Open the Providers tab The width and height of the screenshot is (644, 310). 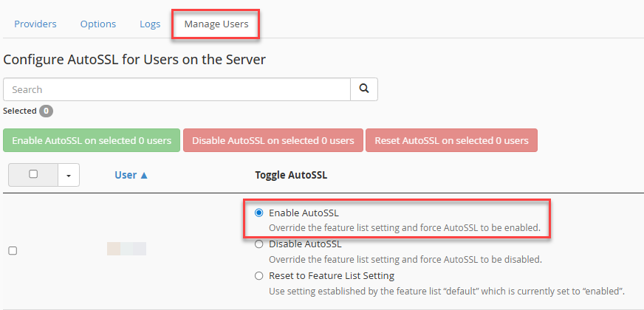click(x=35, y=24)
